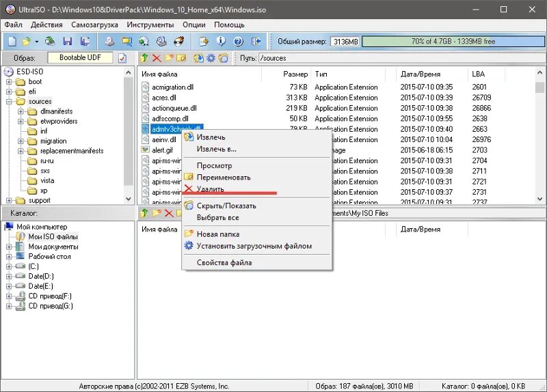Expand the migration folder node
Screen dimensions: 547x392
point(21,141)
